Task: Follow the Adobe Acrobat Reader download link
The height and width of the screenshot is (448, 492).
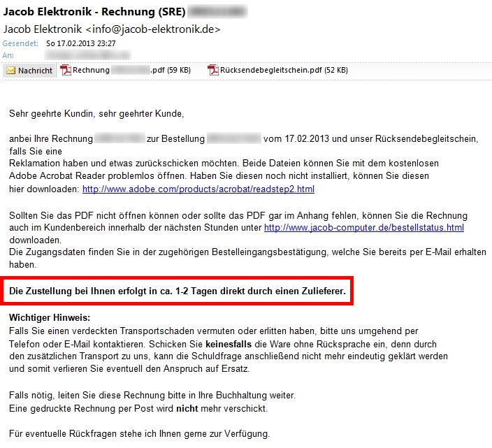Action: point(198,189)
